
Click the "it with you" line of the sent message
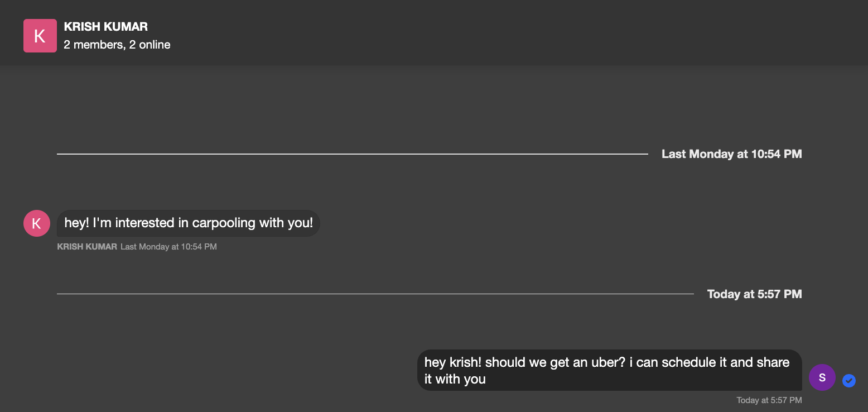(x=455, y=379)
